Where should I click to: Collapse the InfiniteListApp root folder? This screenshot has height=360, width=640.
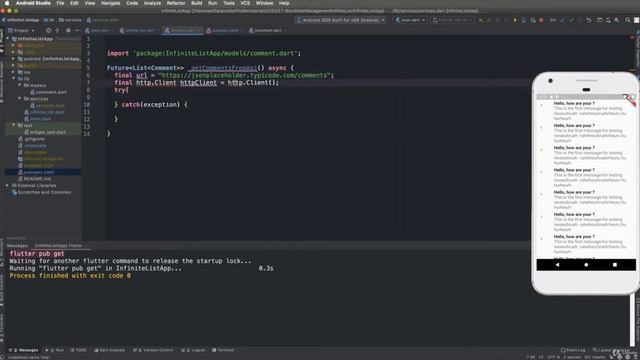(x=8, y=39)
